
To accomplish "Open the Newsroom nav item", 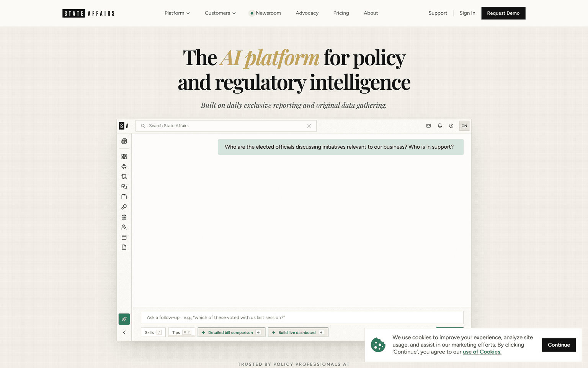I will tap(265, 13).
